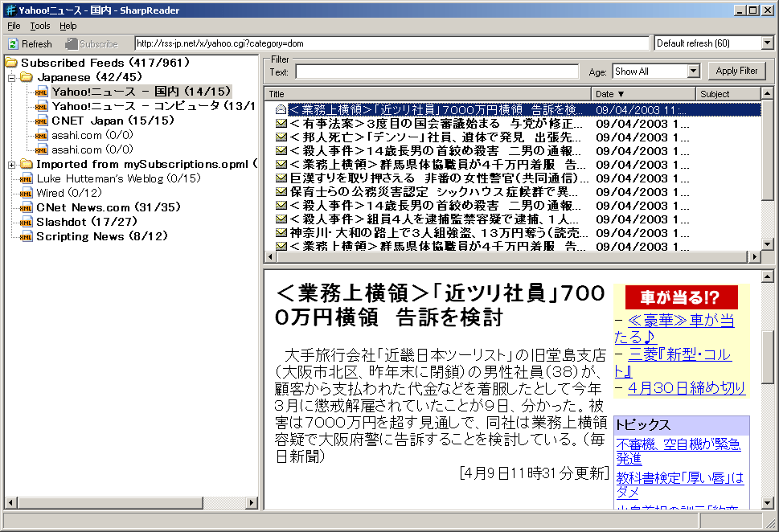
Task: Click feed tree horizontal scrollbar right arrow
Action: pos(252,503)
